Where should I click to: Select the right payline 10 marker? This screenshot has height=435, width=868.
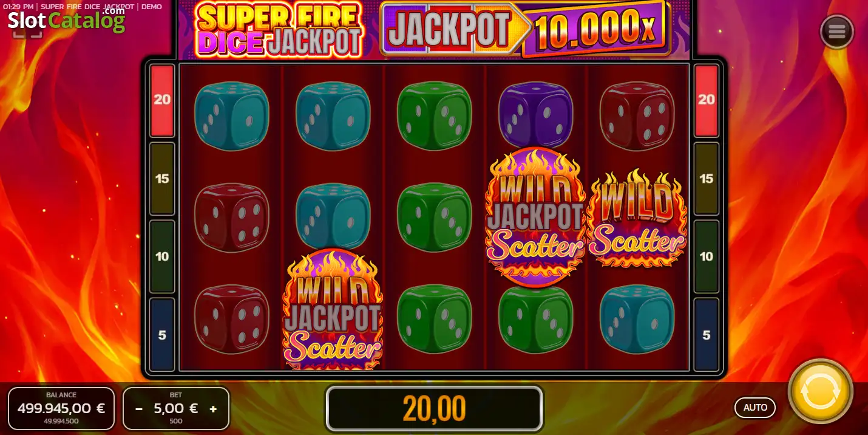(706, 256)
